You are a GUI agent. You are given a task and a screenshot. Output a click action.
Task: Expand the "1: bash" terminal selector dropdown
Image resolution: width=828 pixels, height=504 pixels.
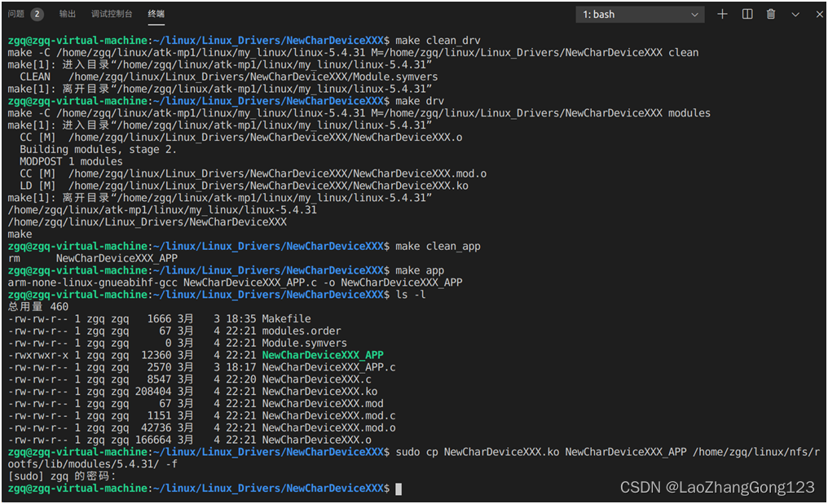(640, 15)
